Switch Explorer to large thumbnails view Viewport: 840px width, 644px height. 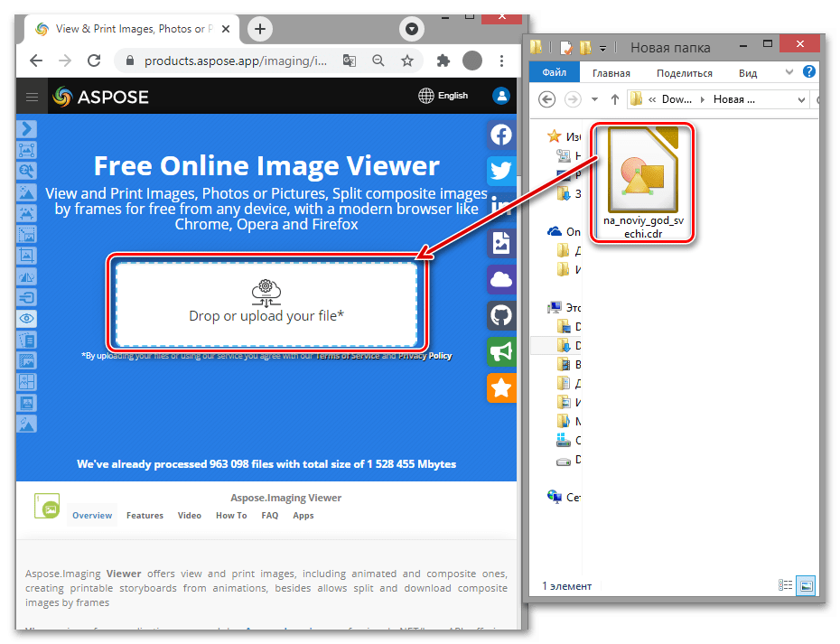tap(806, 585)
